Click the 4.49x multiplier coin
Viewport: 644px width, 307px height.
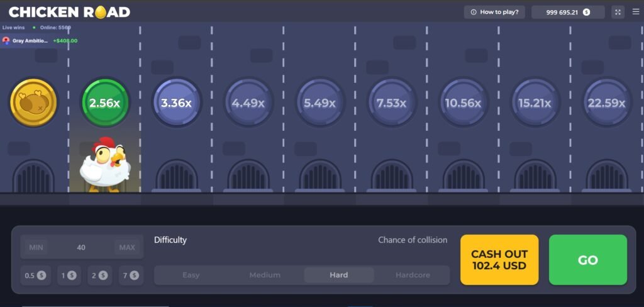(x=248, y=103)
